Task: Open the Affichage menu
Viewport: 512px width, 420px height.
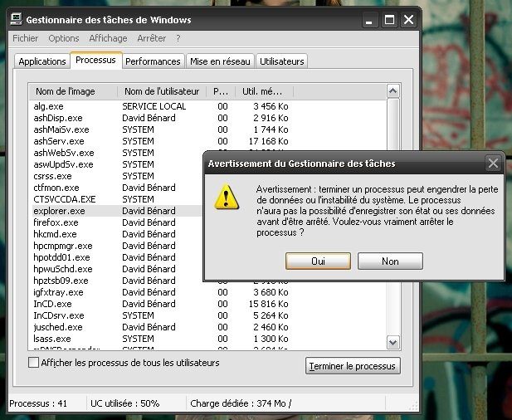Action: [108, 38]
